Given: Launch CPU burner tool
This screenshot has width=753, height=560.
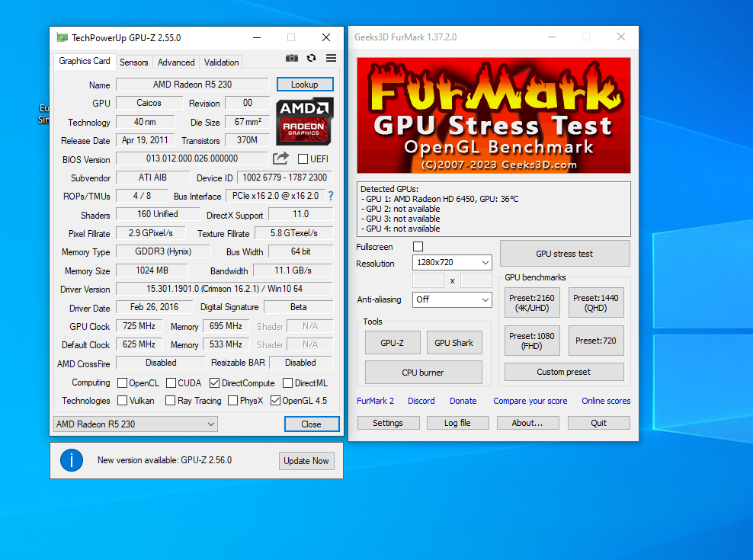Looking at the screenshot, I should click(x=424, y=373).
